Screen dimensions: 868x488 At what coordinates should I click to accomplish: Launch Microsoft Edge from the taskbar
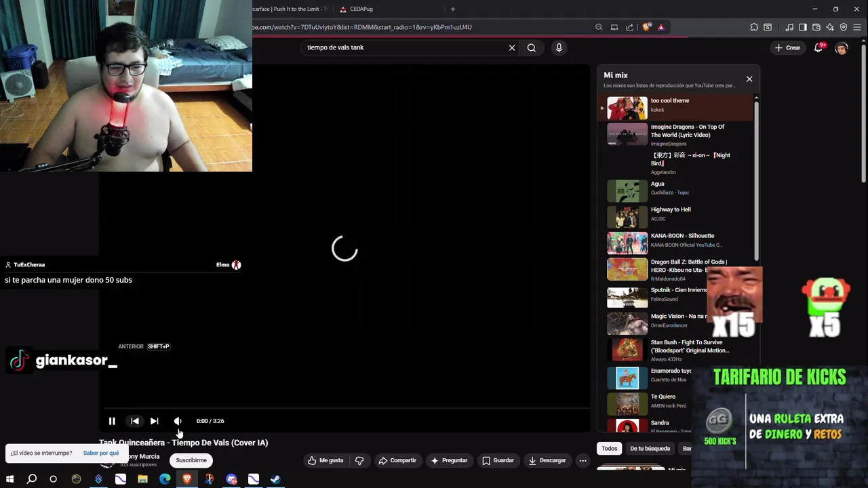point(165,479)
